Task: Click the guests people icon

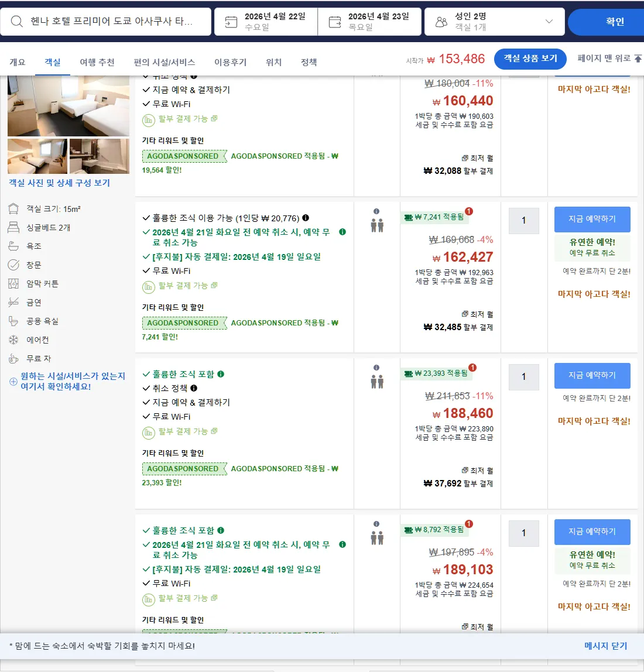Action: click(441, 22)
